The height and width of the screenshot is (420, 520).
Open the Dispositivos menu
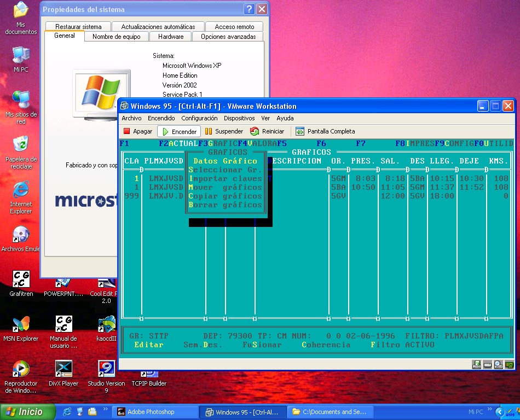(239, 118)
